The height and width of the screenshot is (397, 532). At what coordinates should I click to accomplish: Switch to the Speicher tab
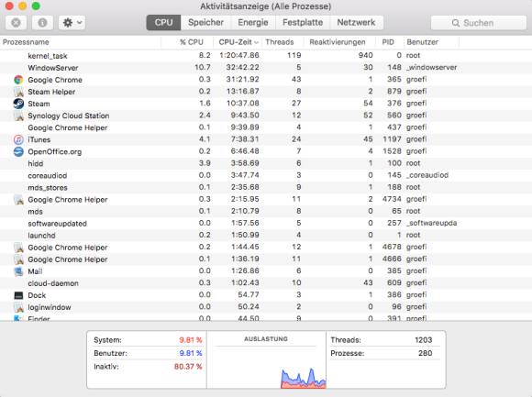[205, 22]
